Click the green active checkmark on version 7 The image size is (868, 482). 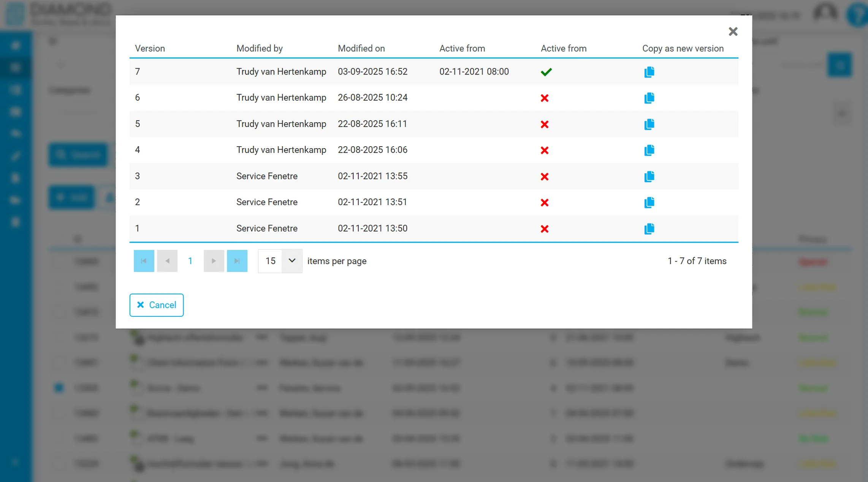tap(546, 72)
